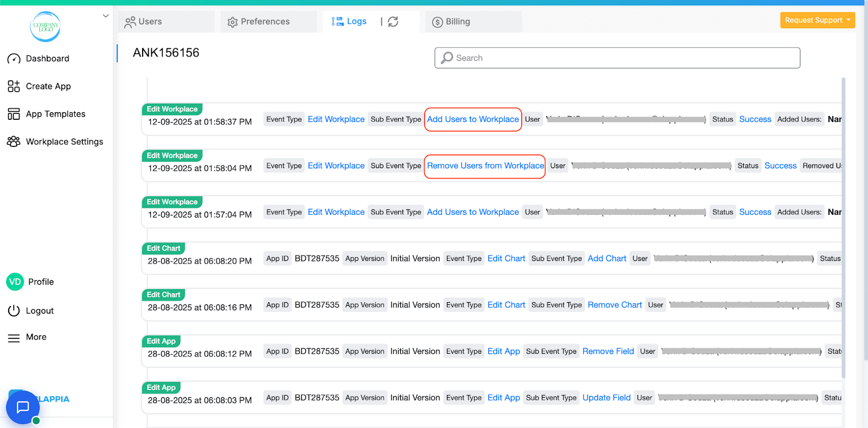Go to Dashboard in sidebar
This screenshot has width=868, height=428.
tap(48, 59)
